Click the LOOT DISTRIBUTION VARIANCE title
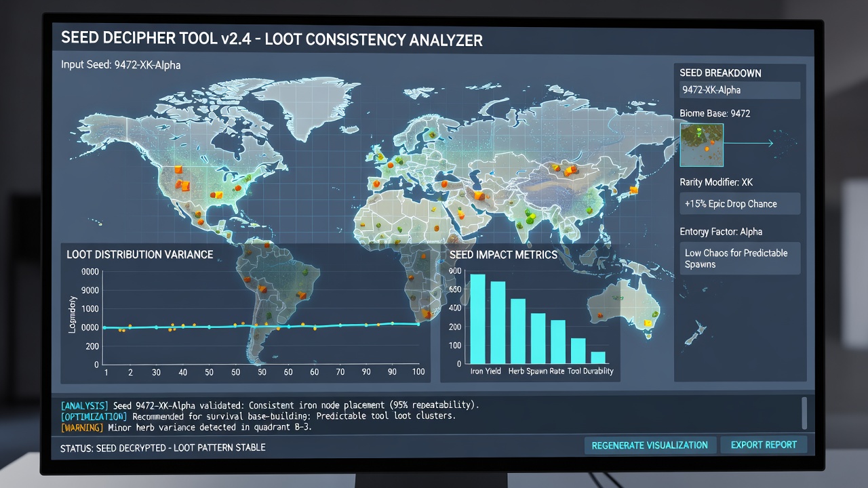 (x=140, y=255)
